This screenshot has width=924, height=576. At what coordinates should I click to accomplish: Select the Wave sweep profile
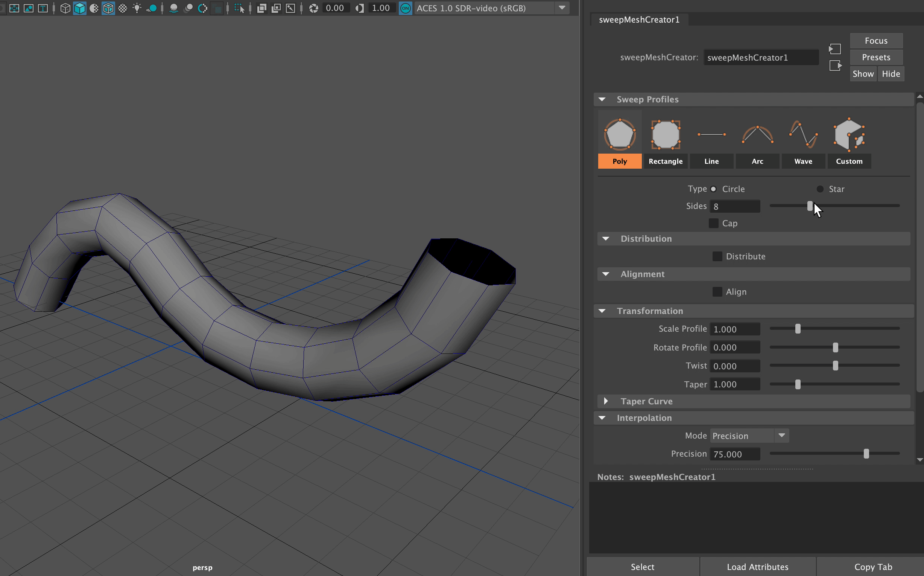[x=802, y=161]
